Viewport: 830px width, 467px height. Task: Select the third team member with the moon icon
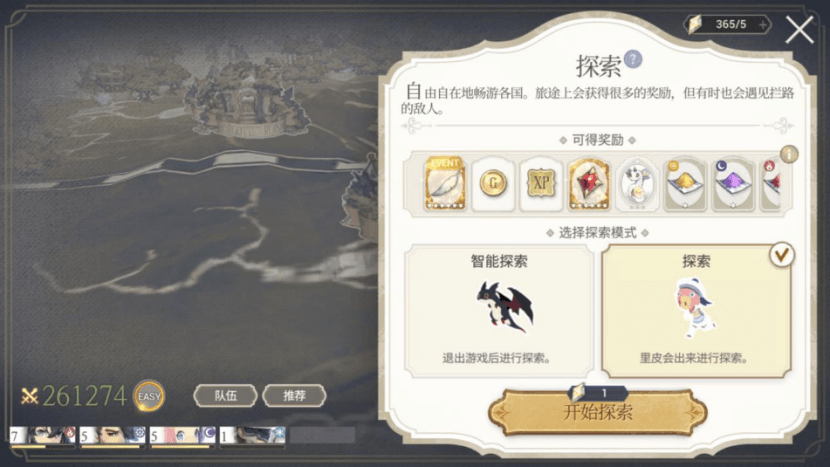(182, 435)
